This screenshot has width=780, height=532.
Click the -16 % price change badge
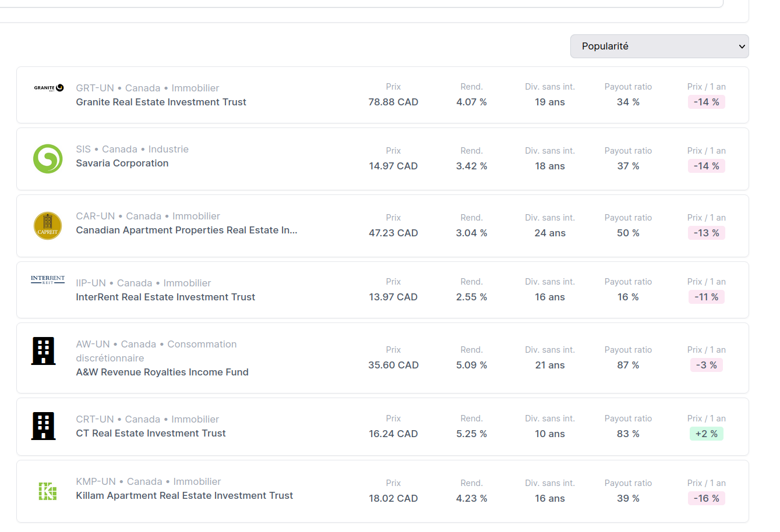coord(706,498)
